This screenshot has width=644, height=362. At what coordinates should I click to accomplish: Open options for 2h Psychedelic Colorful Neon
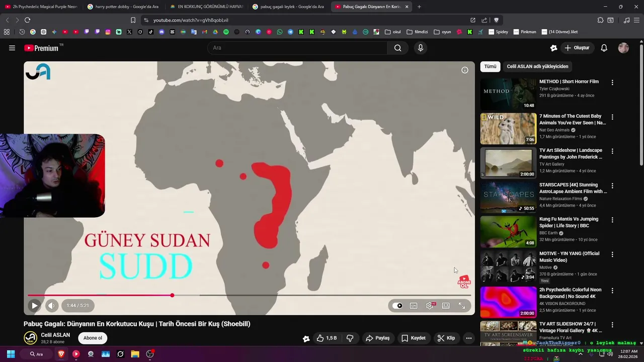[612, 291]
